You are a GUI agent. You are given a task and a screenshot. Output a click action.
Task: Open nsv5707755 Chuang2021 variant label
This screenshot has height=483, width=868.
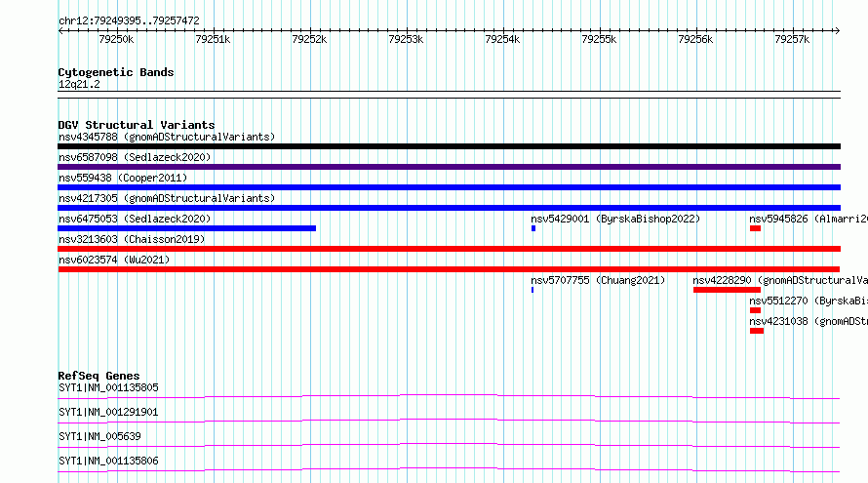pyautogui.click(x=598, y=280)
